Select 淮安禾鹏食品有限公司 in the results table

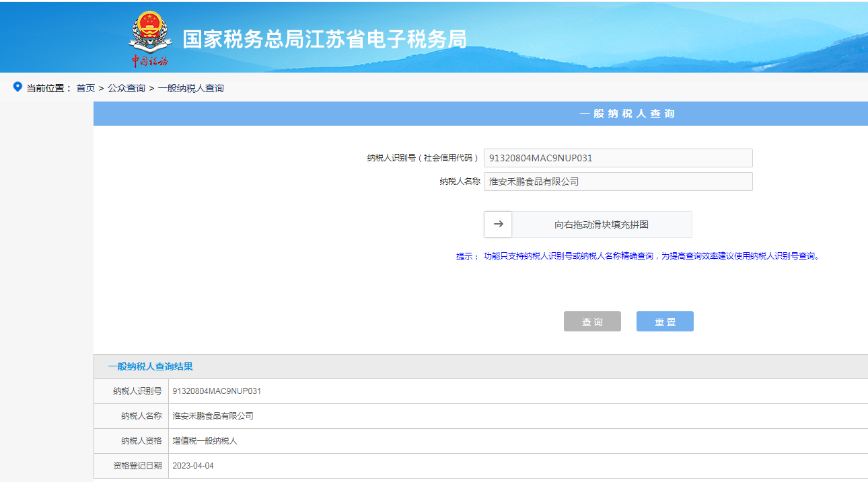[x=213, y=416]
